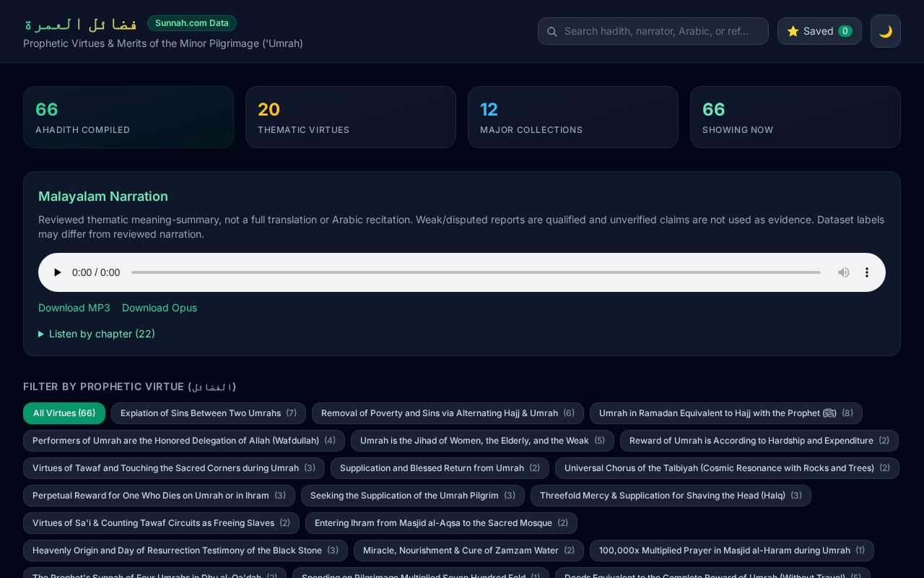The width and height of the screenshot is (924, 578).
Task: Select Reward According to Hardship chip
Action: tap(759, 441)
